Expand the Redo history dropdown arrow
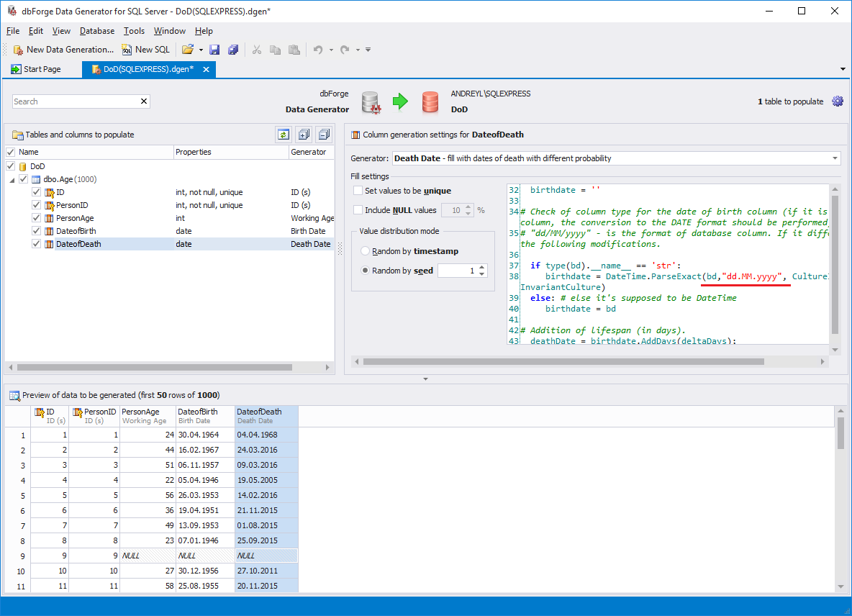The height and width of the screenshot is (616, 852). coord(358,50)
